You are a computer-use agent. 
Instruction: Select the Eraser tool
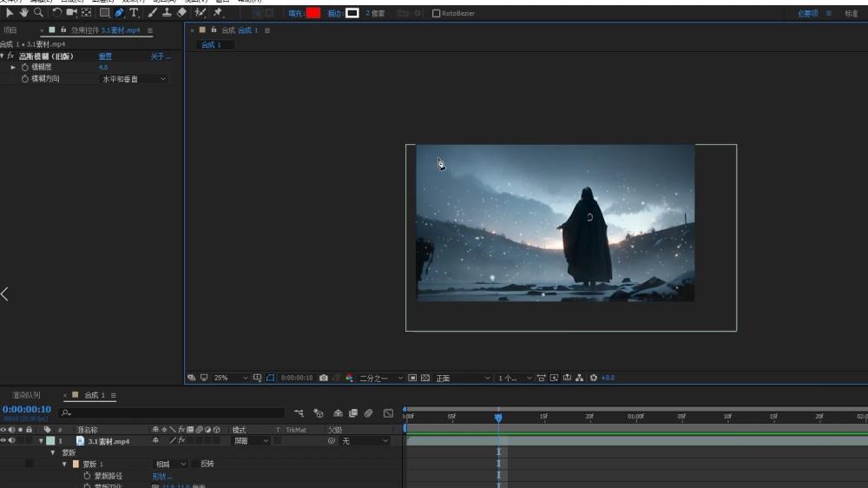tap(181, 13)
